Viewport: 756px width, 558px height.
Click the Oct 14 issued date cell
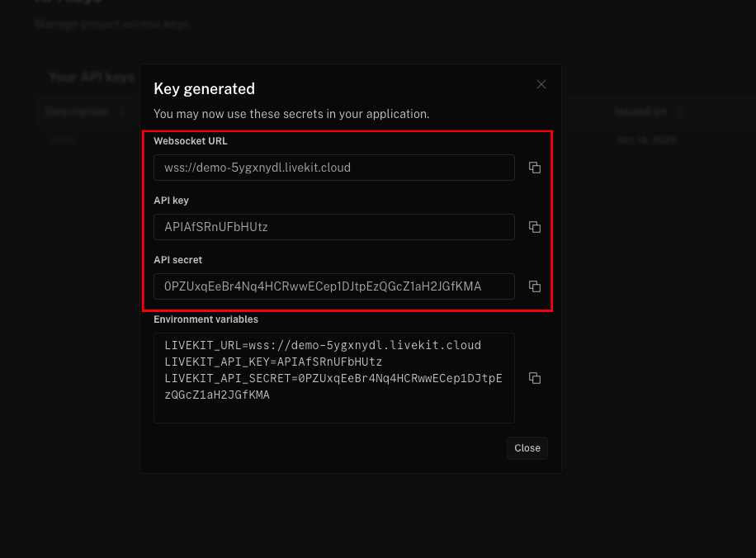tap(646, 140)
